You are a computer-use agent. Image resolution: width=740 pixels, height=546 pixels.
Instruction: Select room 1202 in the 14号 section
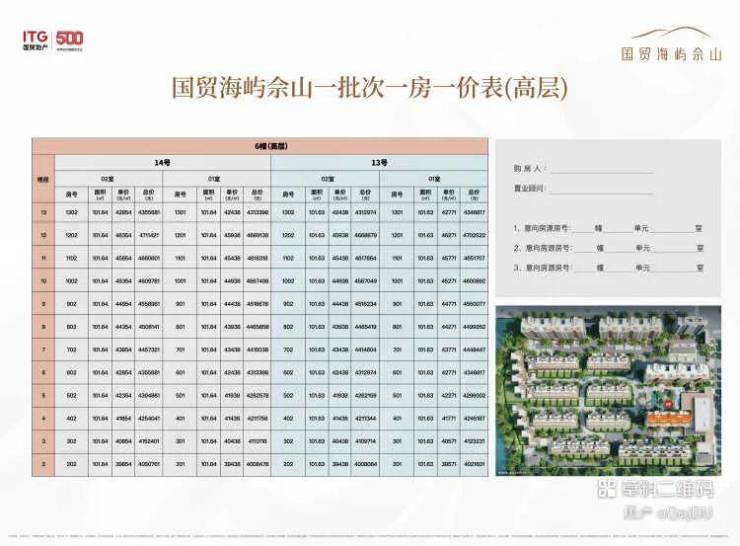point(72,235)
